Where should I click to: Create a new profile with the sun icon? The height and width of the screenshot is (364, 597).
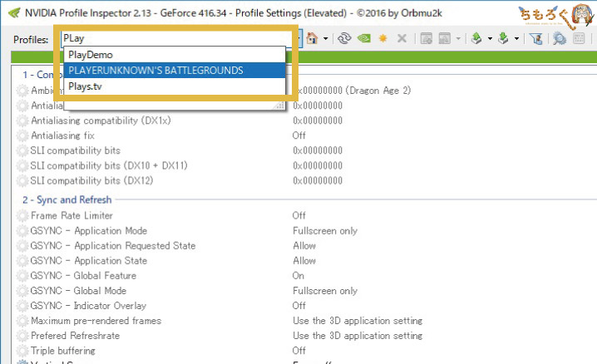[383, 38]
